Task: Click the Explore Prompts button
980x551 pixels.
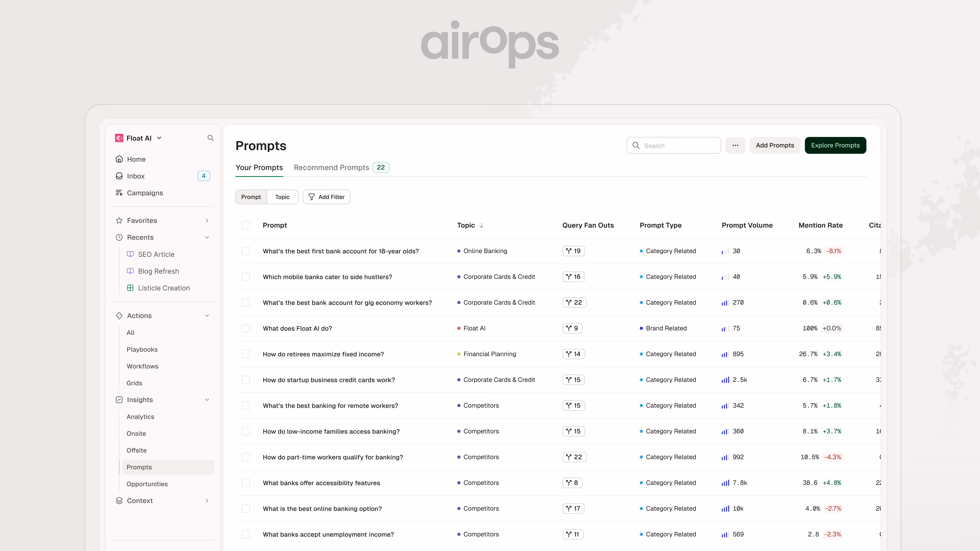Action: [835, 145]
